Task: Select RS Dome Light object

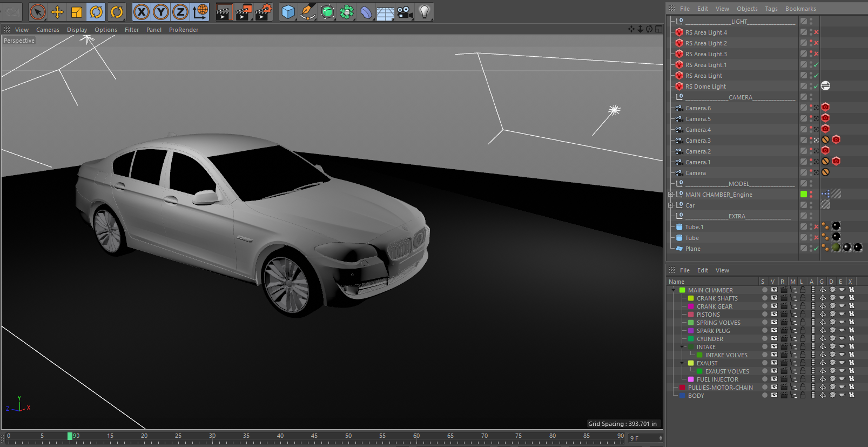Action: (x=705, y=86)
